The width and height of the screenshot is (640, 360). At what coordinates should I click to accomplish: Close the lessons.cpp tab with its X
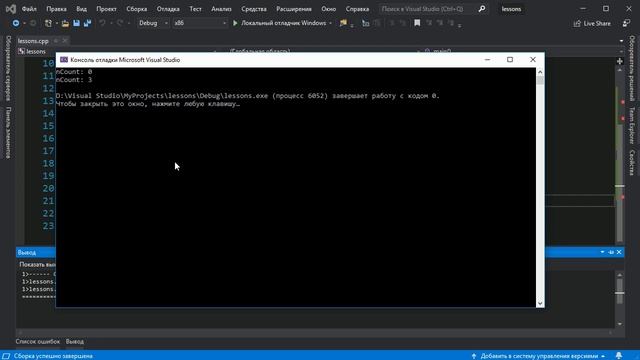click(64, 40)
